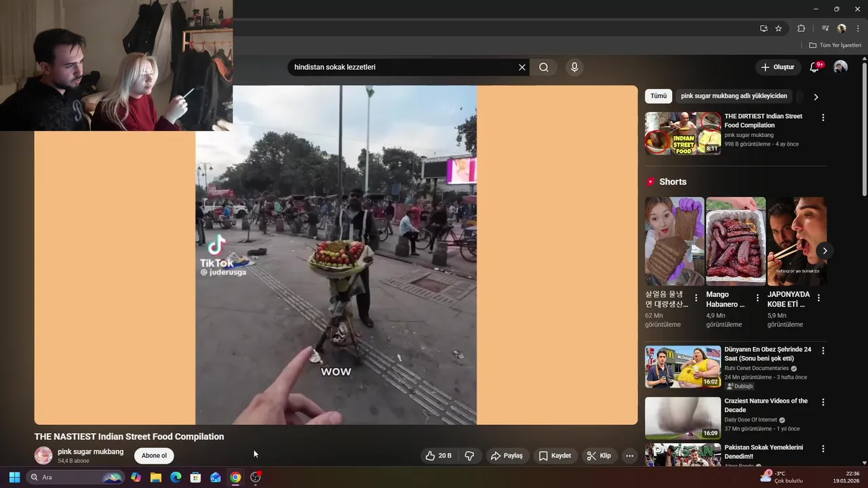Open Chrome media controls icon

tap(825, 28)
